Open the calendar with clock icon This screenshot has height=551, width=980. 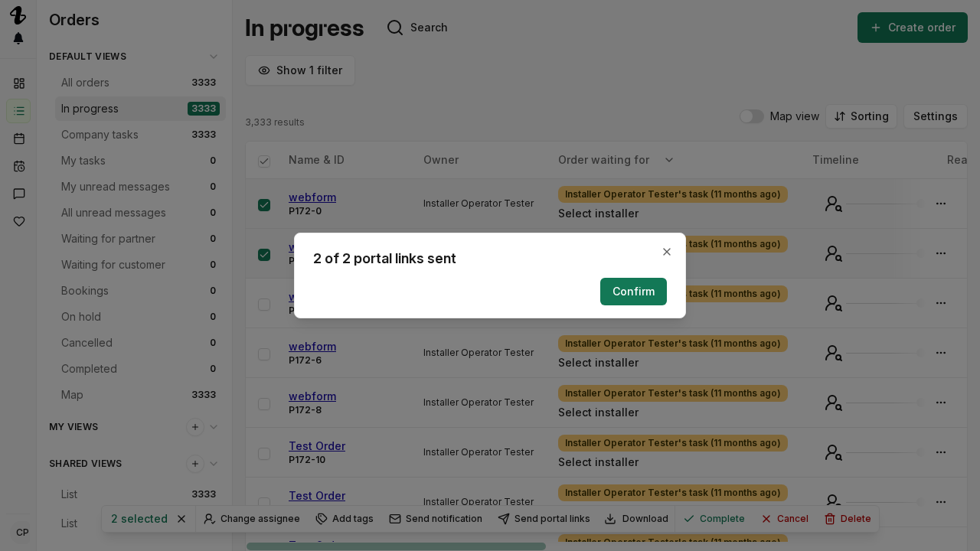coord(19,166)
